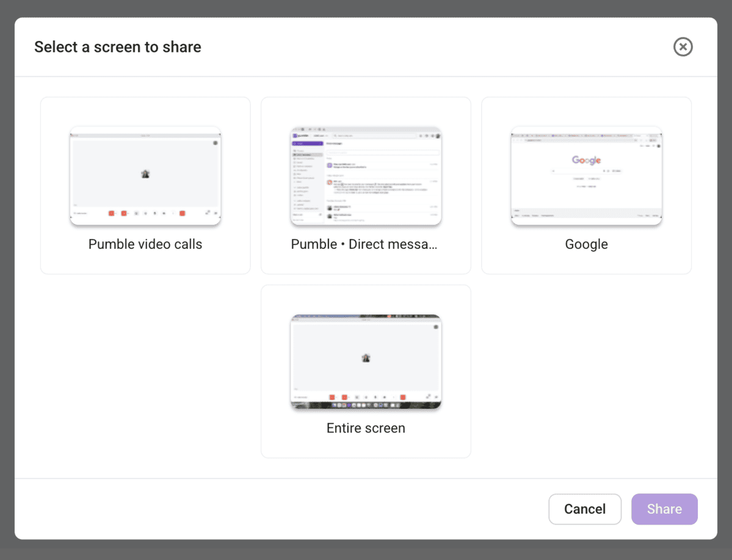This screenshot has width=732, height=560.
Task: Click the 'Google' caption below the thumbnail
Action: (585, 244)
